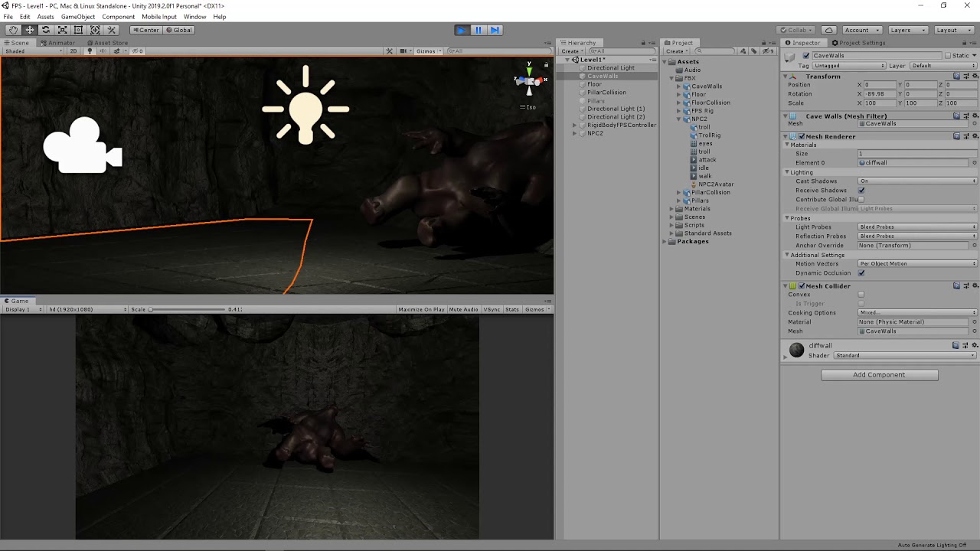Image resolution: width=980 pixels, height=551 pixels.
Task: Search by type icon in Project panel
Action: click(743, 51)
